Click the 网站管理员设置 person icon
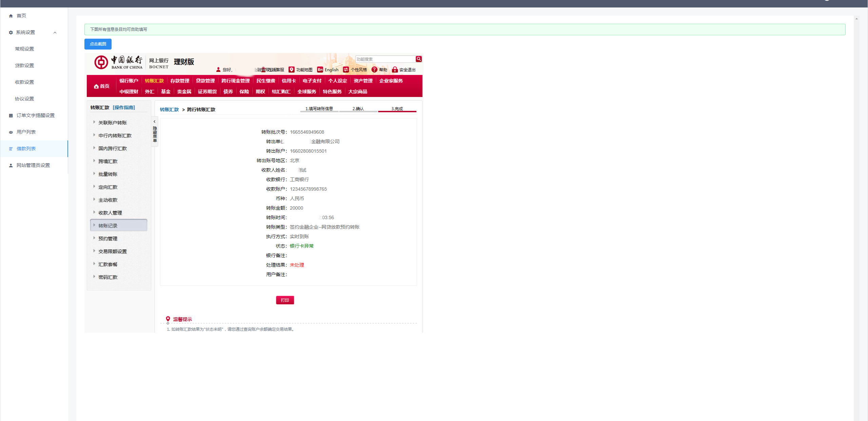 (11, 166)
